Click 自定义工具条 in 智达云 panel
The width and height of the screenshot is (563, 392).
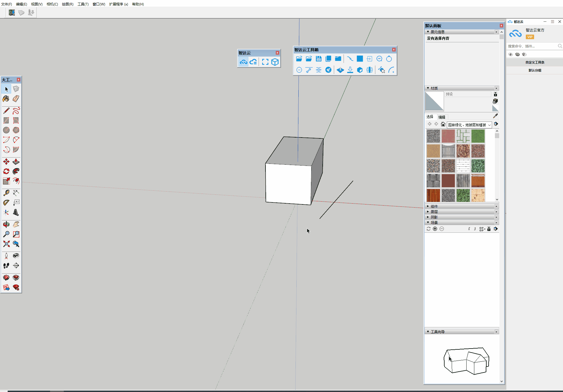tap(534, 62)
